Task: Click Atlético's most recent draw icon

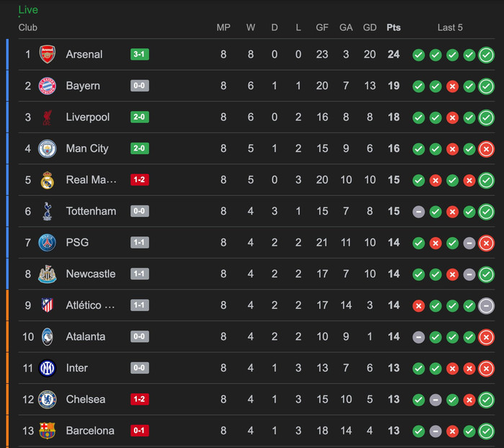Action: coord(486,305)
